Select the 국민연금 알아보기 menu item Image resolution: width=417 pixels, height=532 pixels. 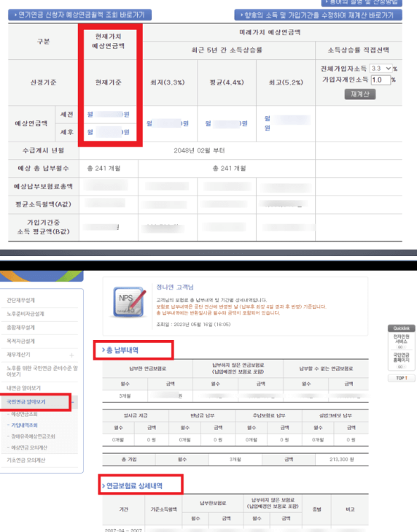pyautogui.click(x=26, y=401)
